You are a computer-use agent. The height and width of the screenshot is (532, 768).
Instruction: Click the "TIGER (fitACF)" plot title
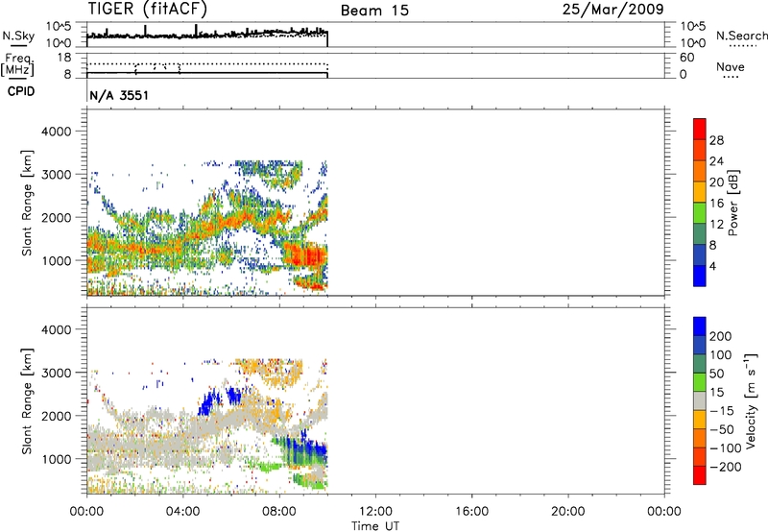pyautogui.click(x=148, y=10)
